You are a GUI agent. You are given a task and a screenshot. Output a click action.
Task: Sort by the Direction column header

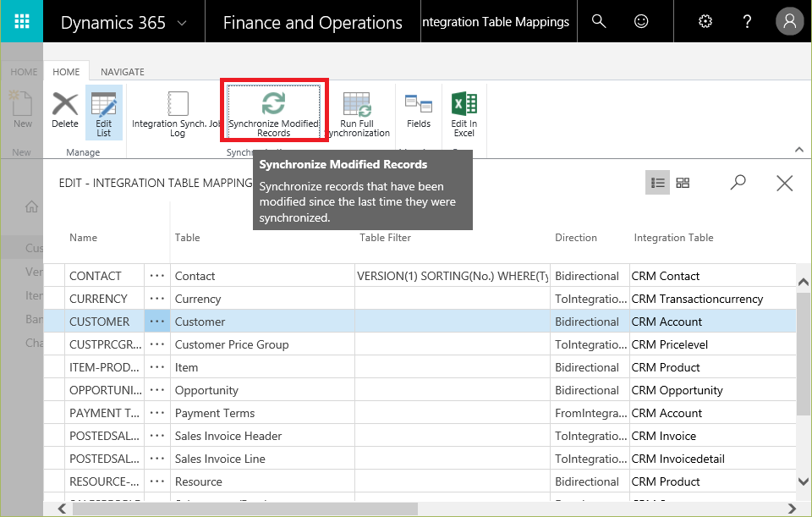point(576,237)
